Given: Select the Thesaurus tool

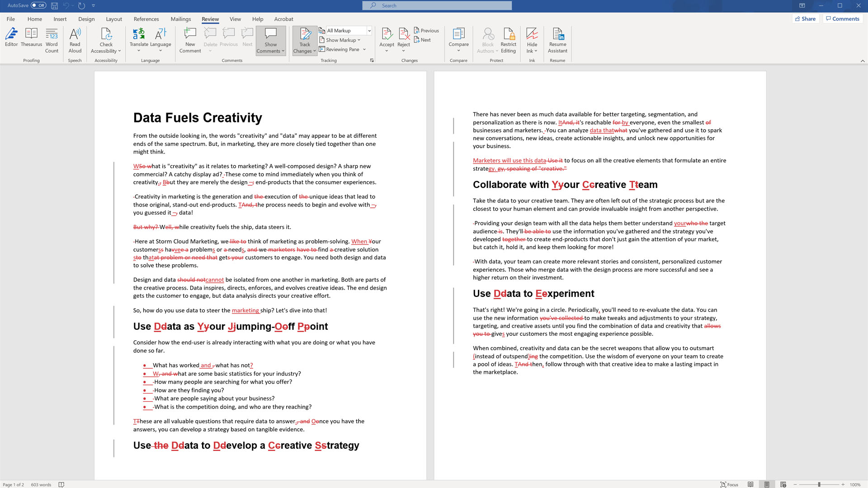Looking at the screenshot, I should point(31,39).
